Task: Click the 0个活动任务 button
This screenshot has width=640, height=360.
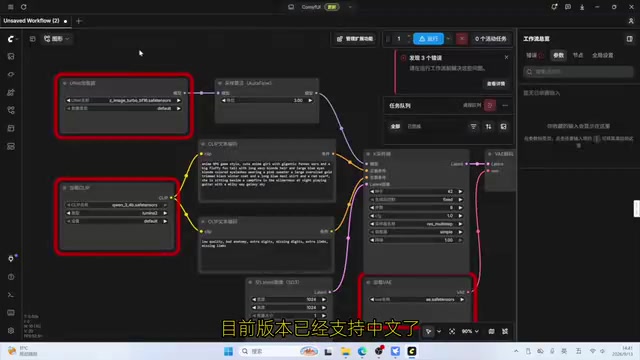Action: 490,39
